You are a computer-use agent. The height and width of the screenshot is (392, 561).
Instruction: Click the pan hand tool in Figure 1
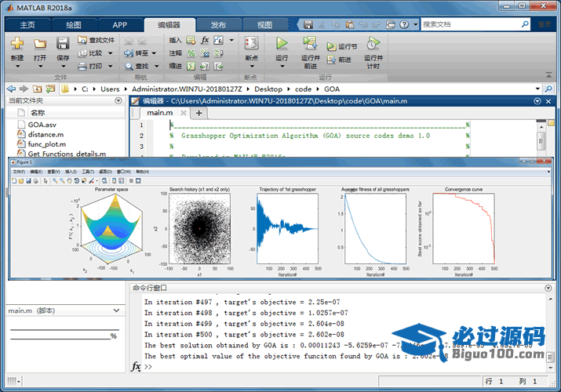(x=69, y=181)
